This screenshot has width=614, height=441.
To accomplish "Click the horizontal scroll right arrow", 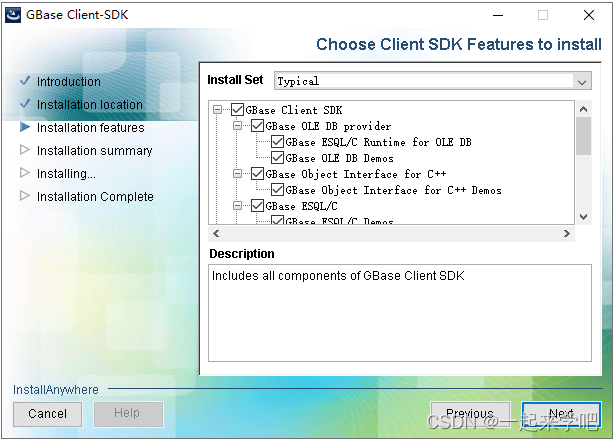I will click(567, 234).
